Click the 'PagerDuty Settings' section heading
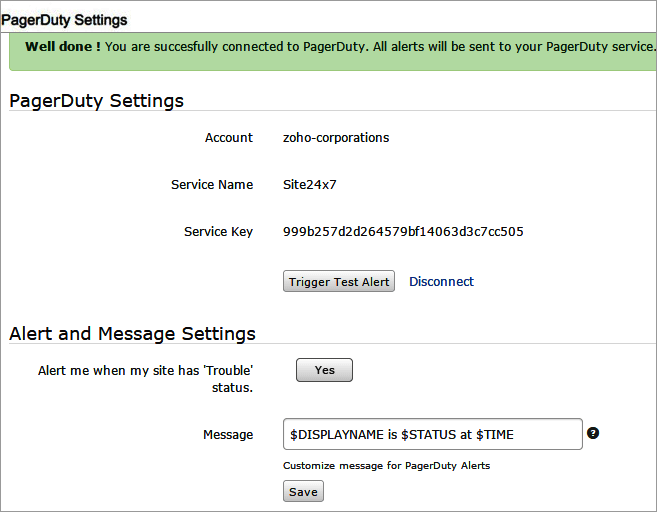This screenshot has width=657, height=512. tap(96, 101)
